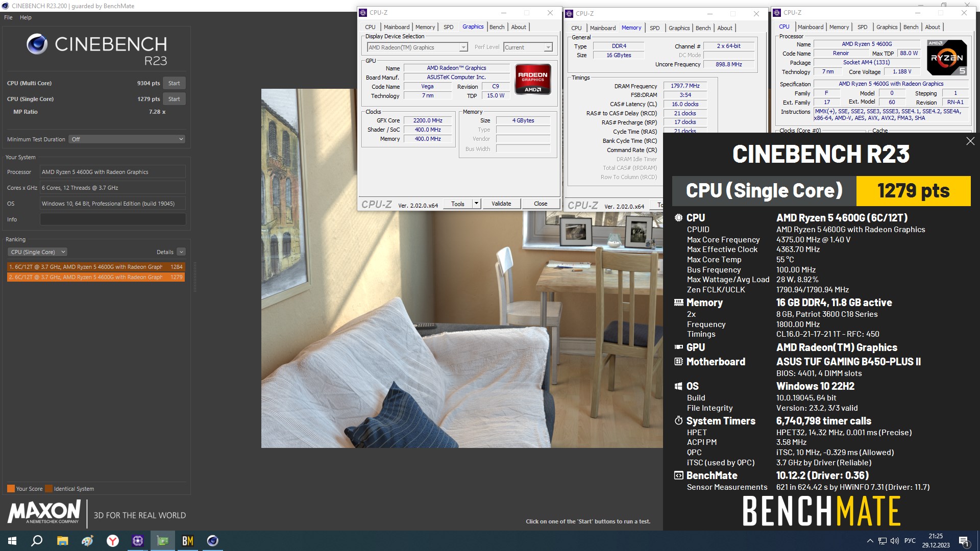Image resolution: width=980 pixels, height=551 pixels.
Task: Open File Explorer from taskbar
Action: (x=62, y=541)
